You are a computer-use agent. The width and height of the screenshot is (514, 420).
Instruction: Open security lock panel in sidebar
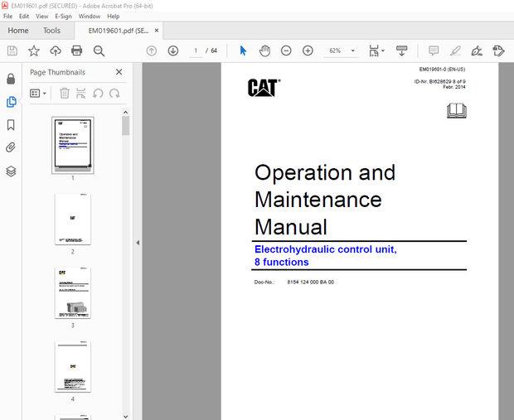pos(11,79)
